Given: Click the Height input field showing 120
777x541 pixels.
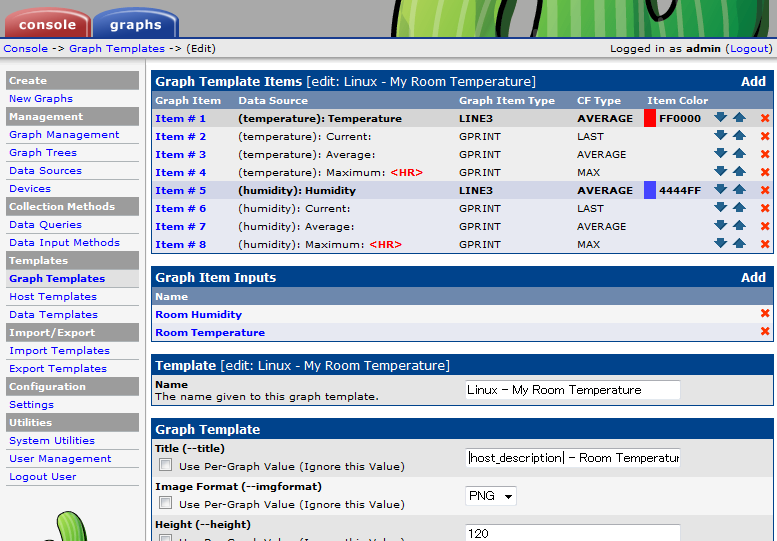Looking at the screenshot, I should pos(572,533).
